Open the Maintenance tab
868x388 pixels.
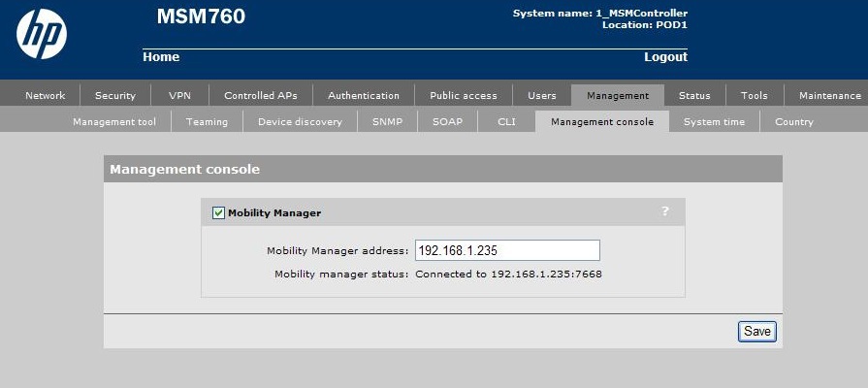click(x=829, y=95)
